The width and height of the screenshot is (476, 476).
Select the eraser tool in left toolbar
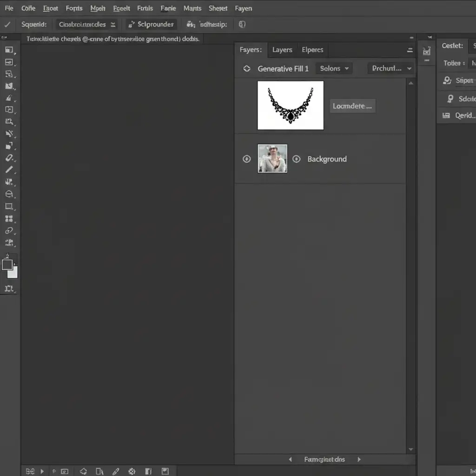tap(9, 158)
